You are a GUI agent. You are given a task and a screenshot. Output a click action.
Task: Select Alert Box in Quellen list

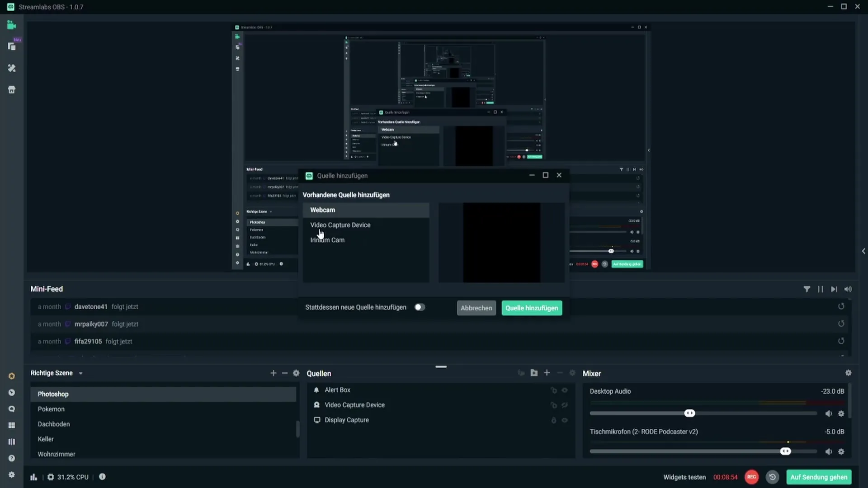(441, 390)
